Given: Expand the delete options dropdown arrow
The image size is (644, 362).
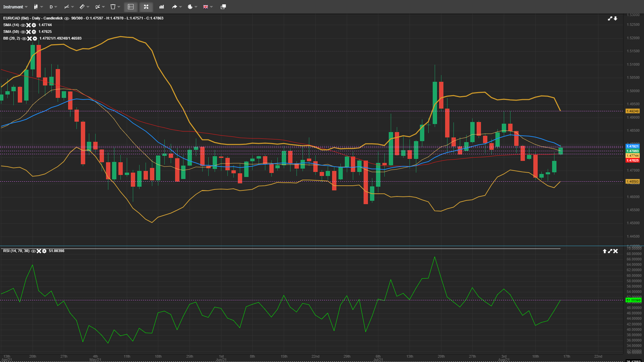Looking at the screenshot, I should (x=119, y=7).
